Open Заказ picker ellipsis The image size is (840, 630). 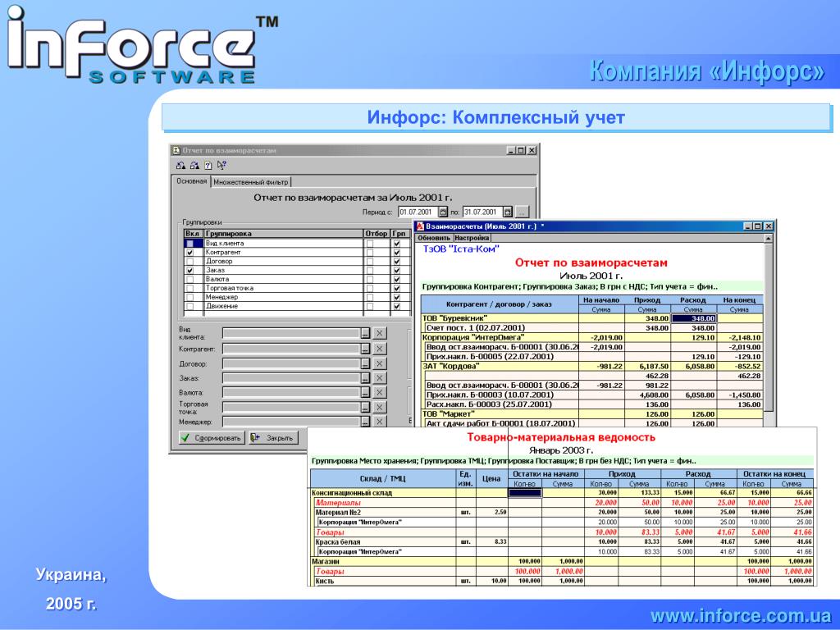[365, 378]
